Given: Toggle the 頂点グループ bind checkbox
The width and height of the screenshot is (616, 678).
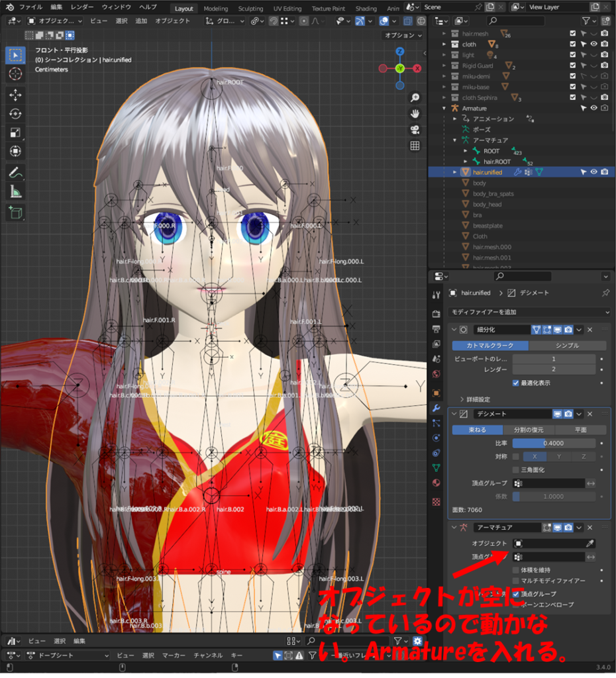Looking at the screenshot, I should click(x=515, y=594).
